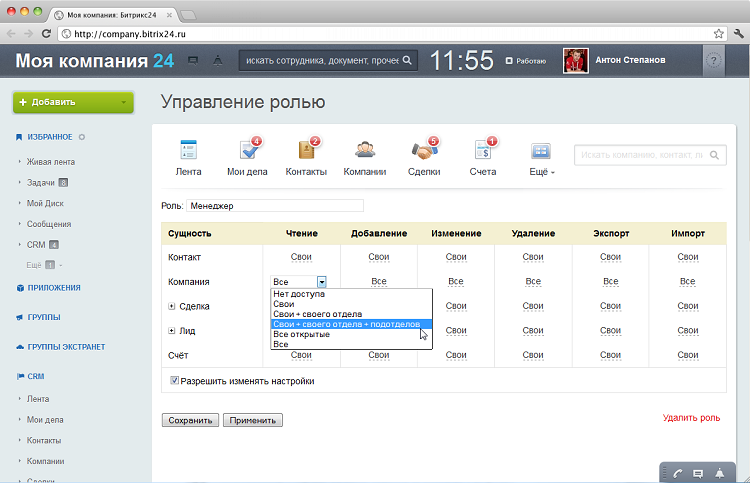The image size is (750, 483).
Task: Expand the Лид row
Action: [172, 330]
